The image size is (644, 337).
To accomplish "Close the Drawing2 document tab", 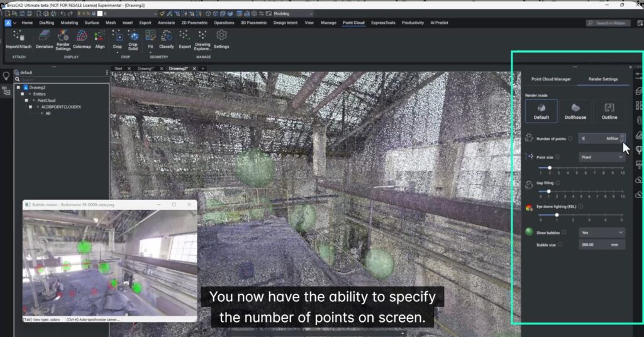I will coord(194,69).
